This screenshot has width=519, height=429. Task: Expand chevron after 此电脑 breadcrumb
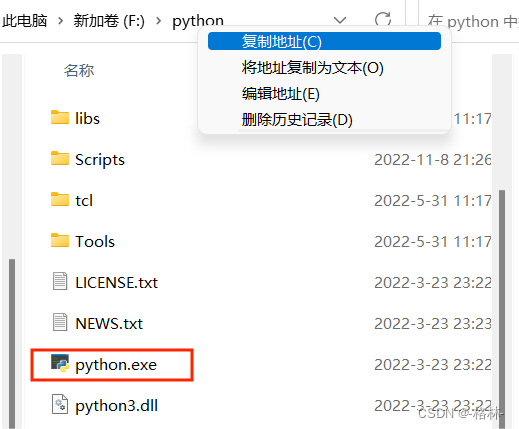point(60,21)
